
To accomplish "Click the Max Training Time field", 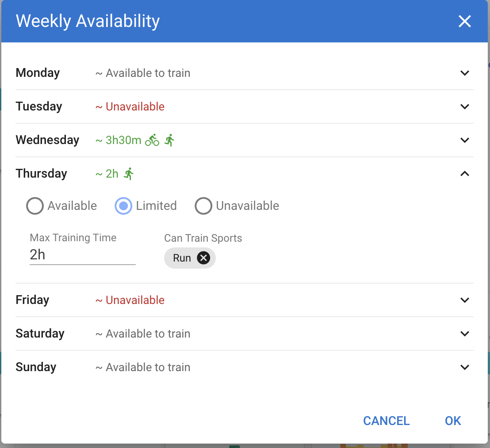I will click(x=82, y=255).
